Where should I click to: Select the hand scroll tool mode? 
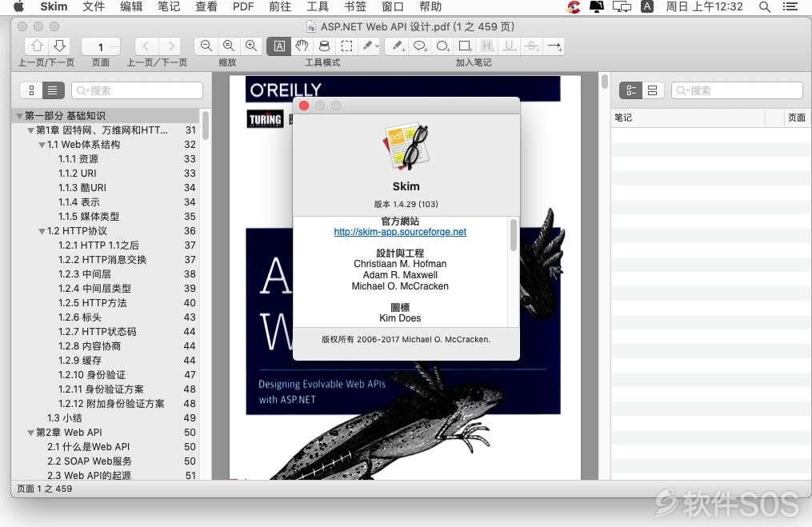(x=302, y=46)
